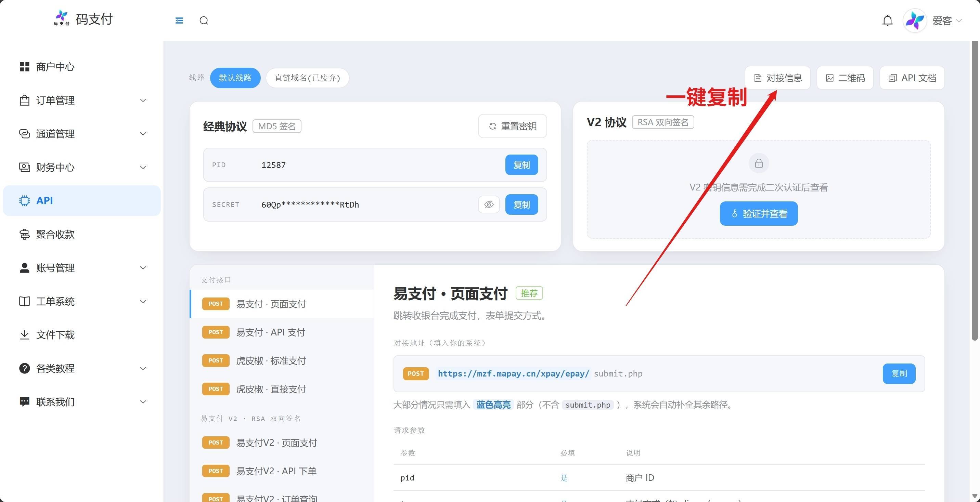Click the 联系我们 chat icon

click(24, 401)
